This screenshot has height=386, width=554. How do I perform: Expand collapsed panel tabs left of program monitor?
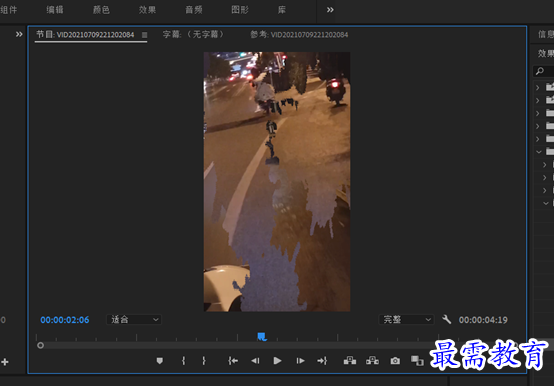click(19, 34)
